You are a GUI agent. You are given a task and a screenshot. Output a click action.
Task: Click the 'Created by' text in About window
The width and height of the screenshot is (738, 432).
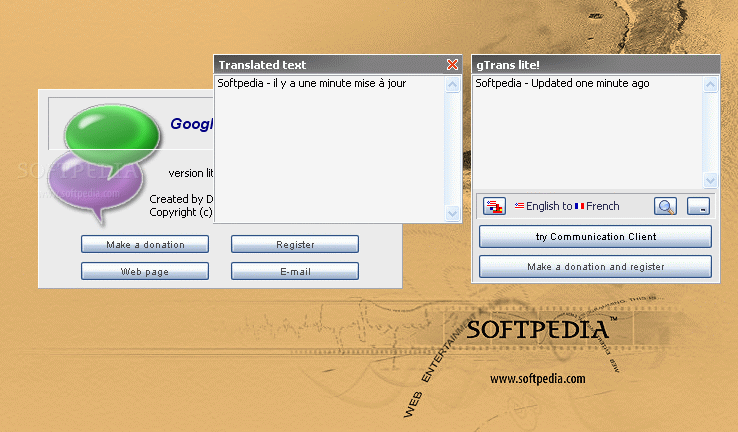[176, 199]
